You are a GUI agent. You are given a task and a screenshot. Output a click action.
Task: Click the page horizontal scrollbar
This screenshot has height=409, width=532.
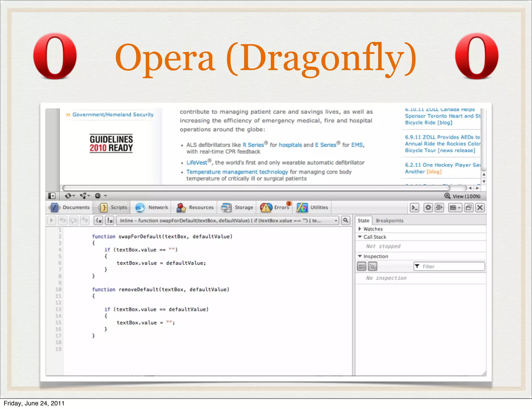point(256,188)
